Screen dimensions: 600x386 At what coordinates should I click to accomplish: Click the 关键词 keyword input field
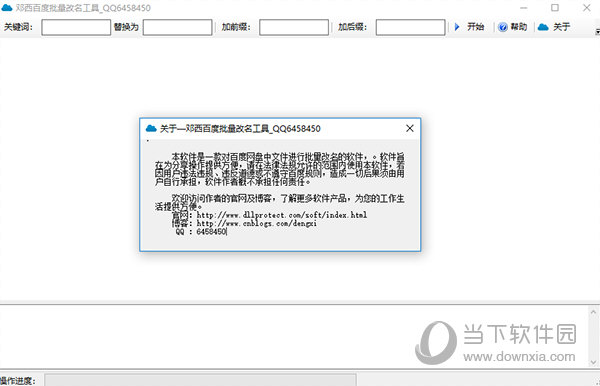tap(76, 28)
